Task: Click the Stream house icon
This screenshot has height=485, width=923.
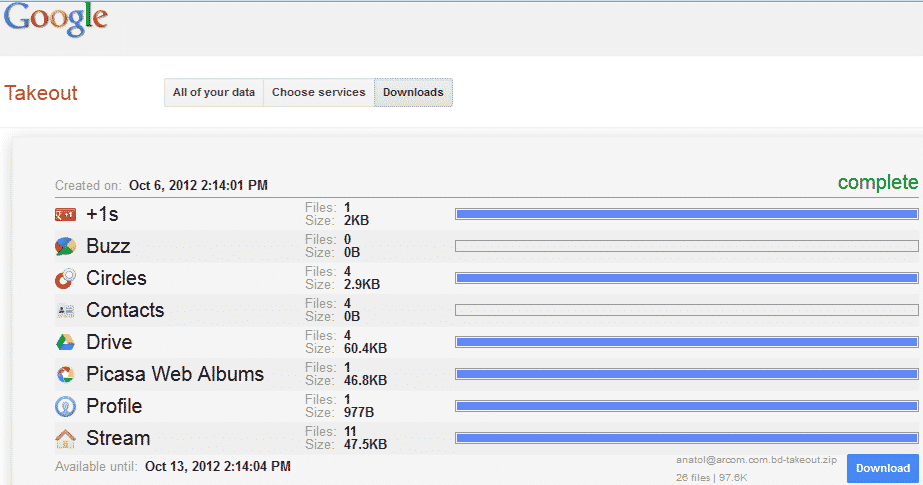Action: coord(65,438)
